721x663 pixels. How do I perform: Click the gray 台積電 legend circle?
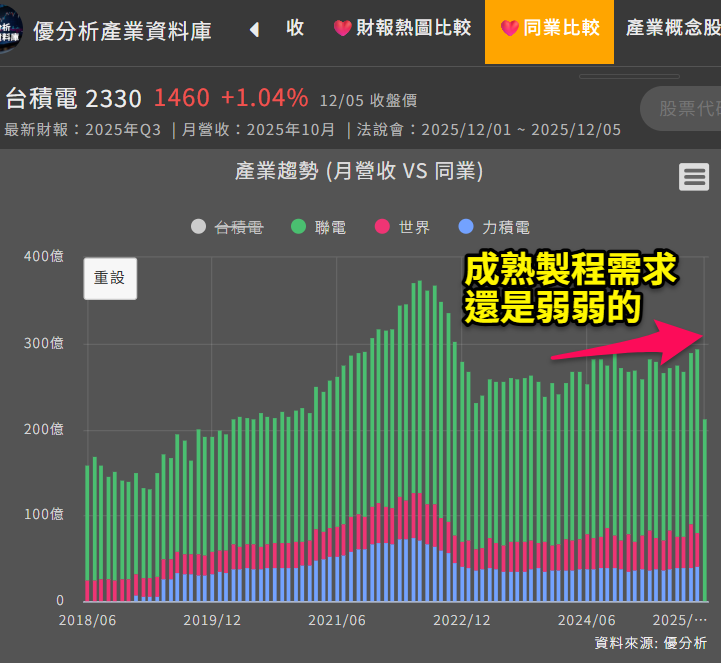pos(199,227)
